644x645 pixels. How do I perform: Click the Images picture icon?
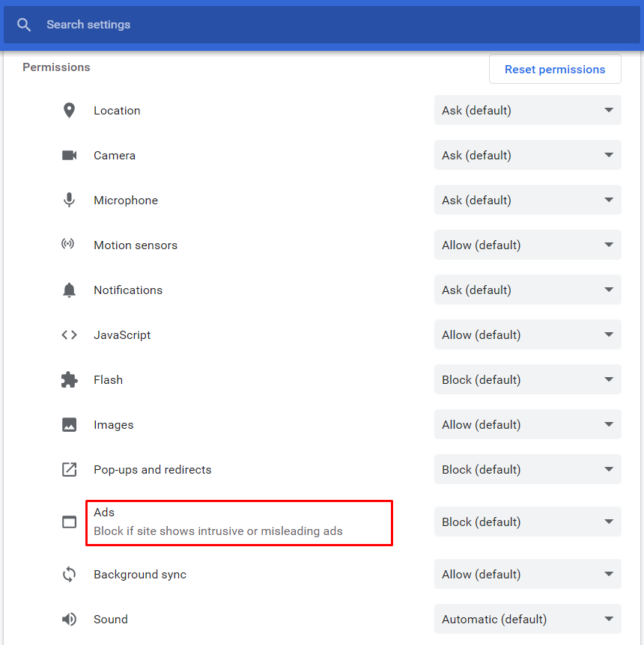click(69, 425)
